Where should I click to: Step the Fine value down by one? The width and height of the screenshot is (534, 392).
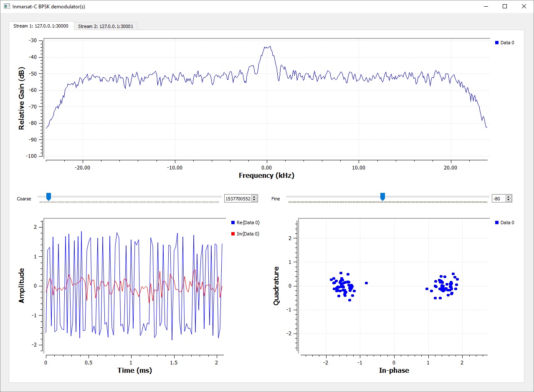coord(508,200)
